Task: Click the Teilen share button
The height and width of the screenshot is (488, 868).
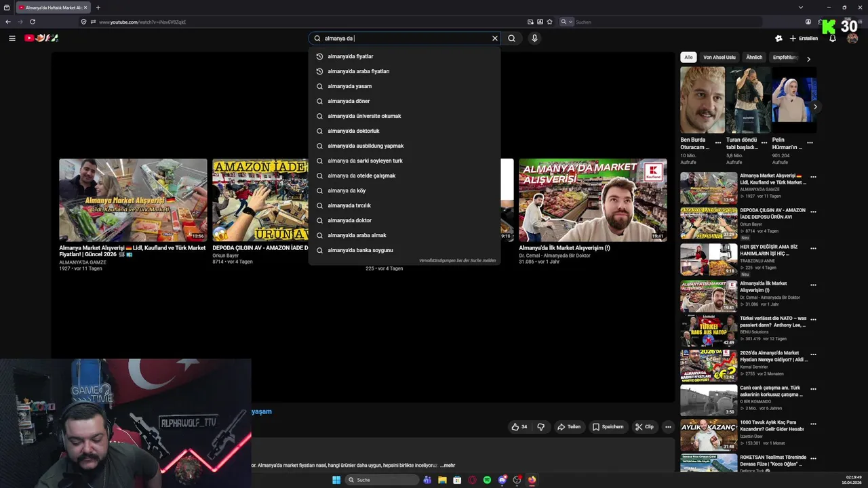Action: click(x=568, y=427)
